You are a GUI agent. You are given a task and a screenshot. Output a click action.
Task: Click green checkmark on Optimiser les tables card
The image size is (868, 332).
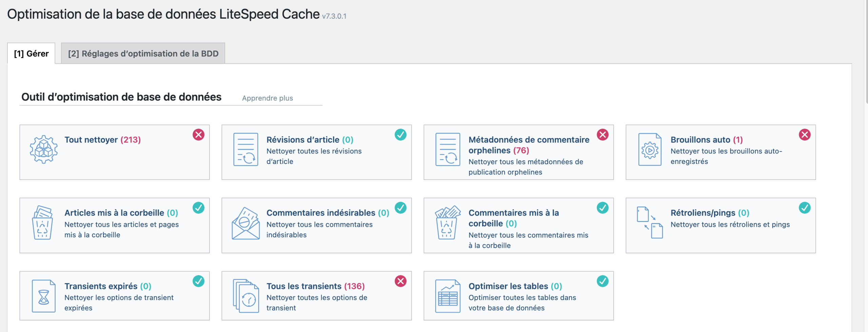(603, 281)
